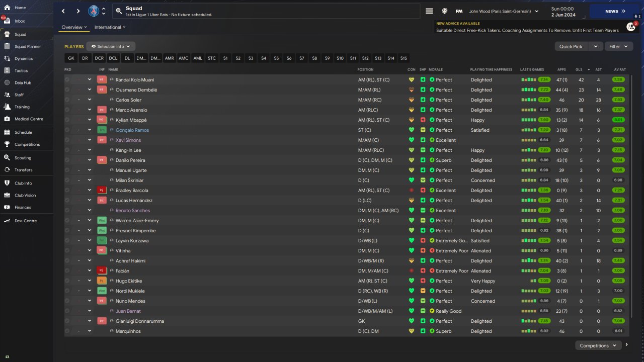
Task: Open the Dynamics sidebar icon
Action: coord(7,58)
